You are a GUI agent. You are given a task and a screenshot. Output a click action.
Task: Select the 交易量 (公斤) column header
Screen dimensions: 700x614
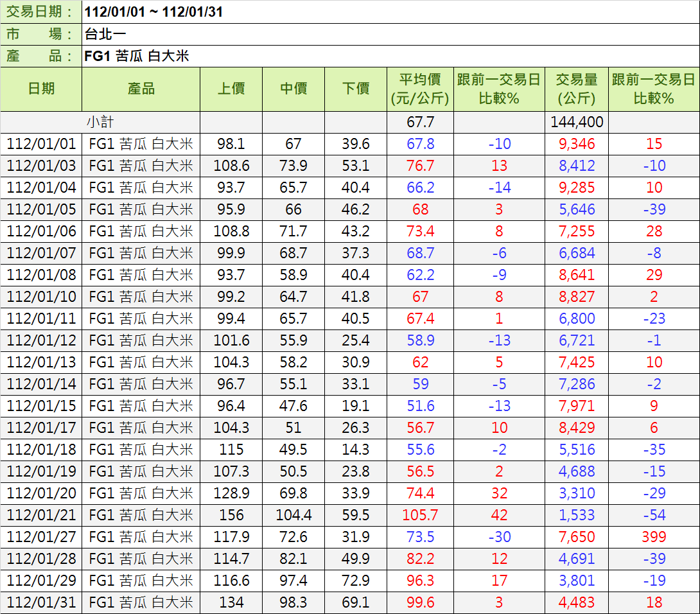click(576, 89)
